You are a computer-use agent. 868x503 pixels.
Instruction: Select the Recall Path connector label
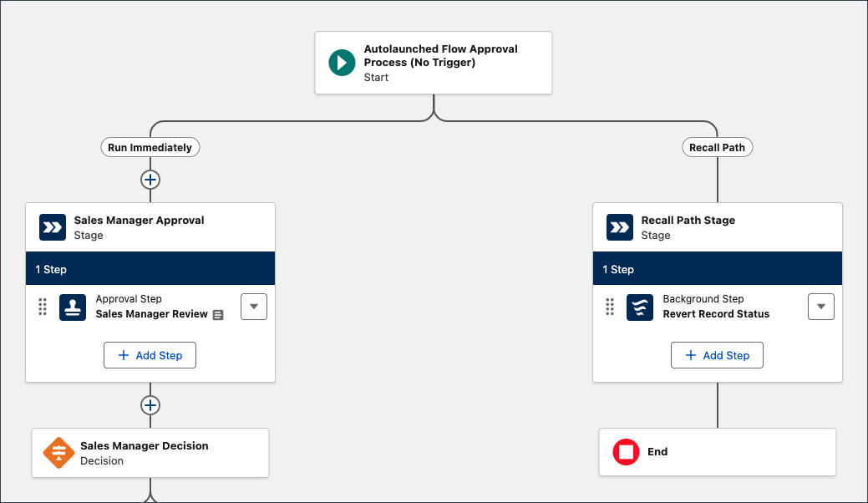click(717, 148)
